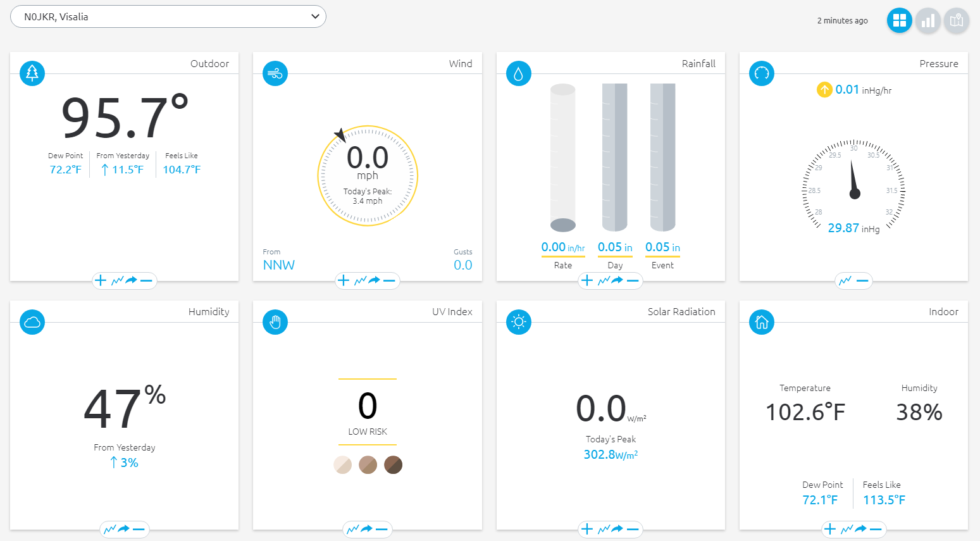
Task: Click the 0.05 in Event rainfall value
Action: (663, 247)
